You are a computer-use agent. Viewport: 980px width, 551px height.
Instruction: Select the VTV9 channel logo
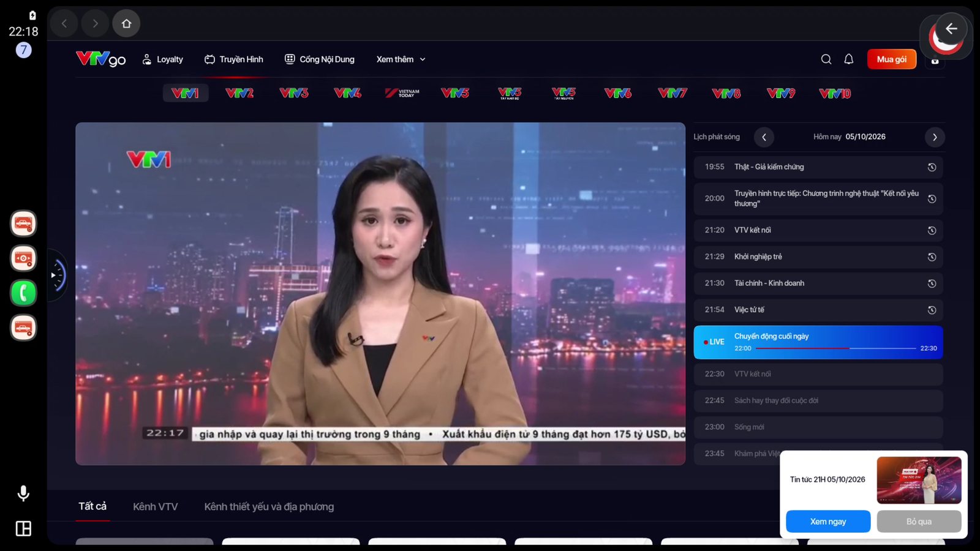[x=780, y=93]
